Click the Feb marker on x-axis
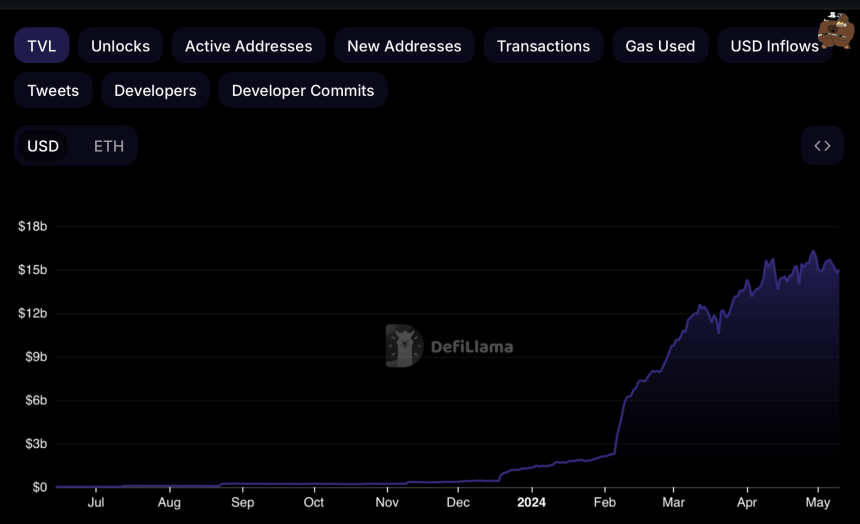The image size is (860, 524). tap(605, 503)
